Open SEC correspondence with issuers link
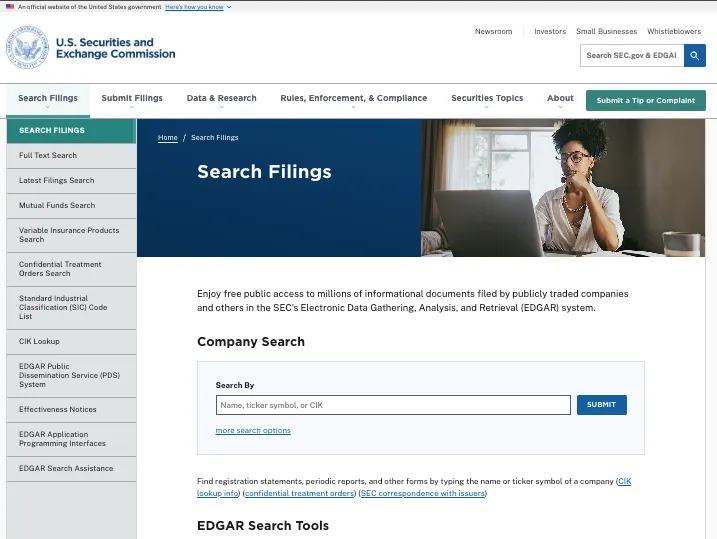Screen dimensions: 717x539 click(x=423, y=493)
